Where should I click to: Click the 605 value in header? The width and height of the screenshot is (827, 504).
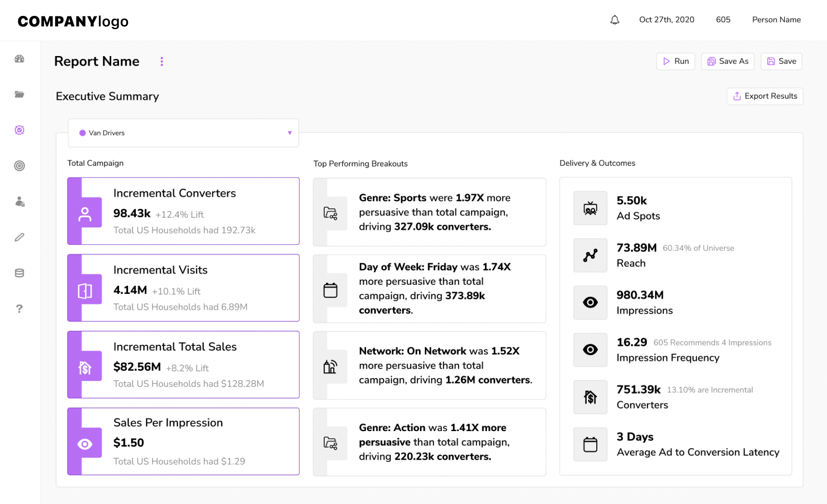723,20
